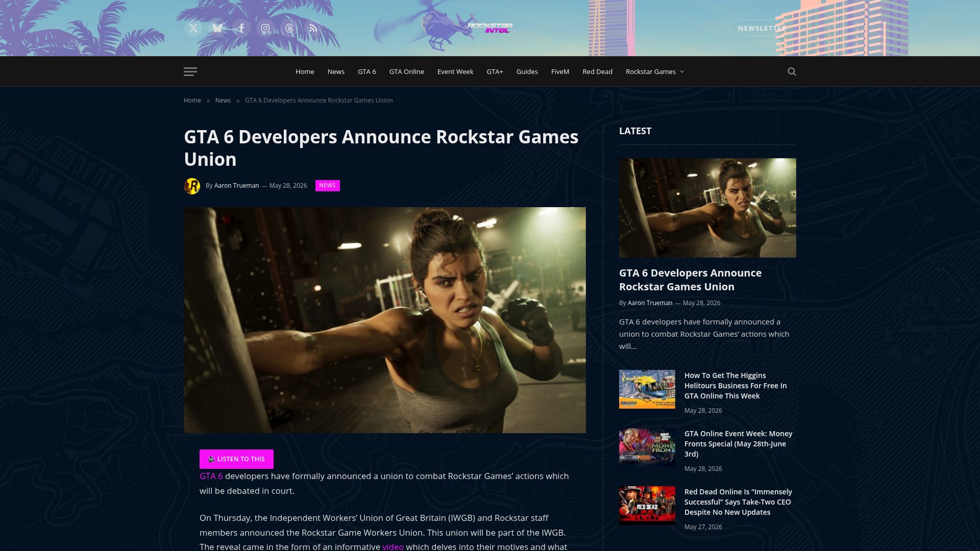This screenshot has height=551, width=980.
Task: Open the FiveM nav item
Action: click(560, 71)
